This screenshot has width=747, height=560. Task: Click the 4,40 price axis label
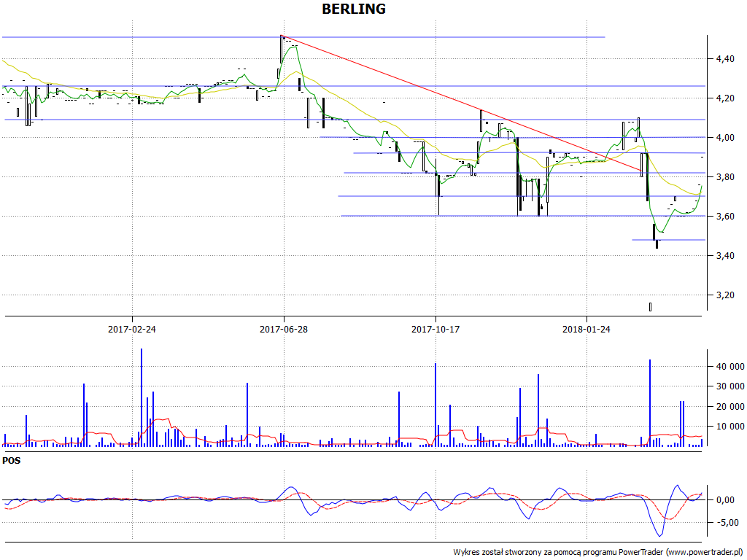(x=725, y=59)
